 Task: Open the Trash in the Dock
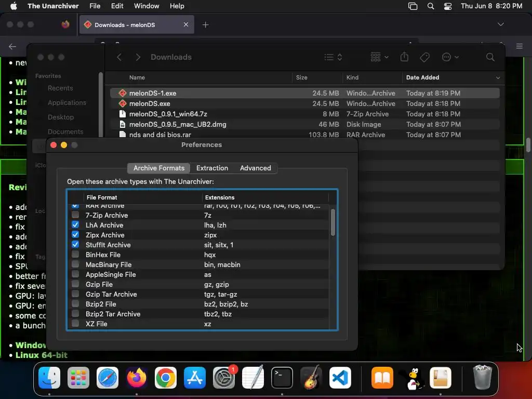(483, 378)
